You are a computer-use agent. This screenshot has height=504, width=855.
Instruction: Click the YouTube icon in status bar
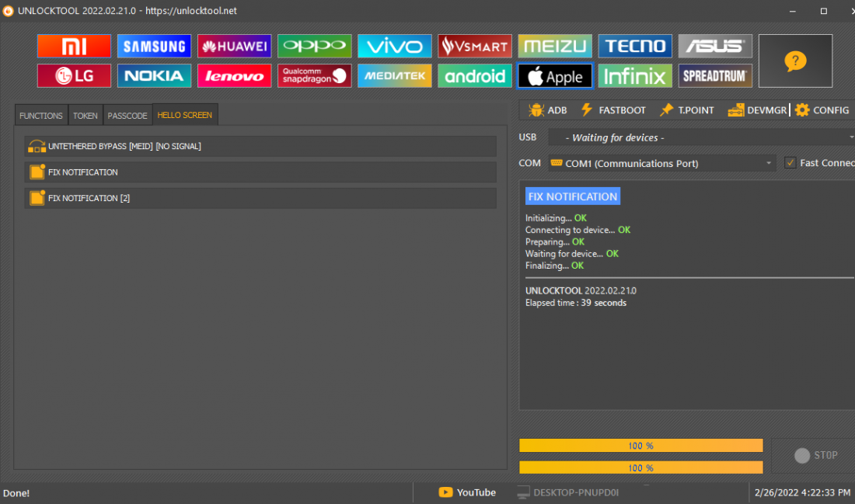click(x=445, y=492)
